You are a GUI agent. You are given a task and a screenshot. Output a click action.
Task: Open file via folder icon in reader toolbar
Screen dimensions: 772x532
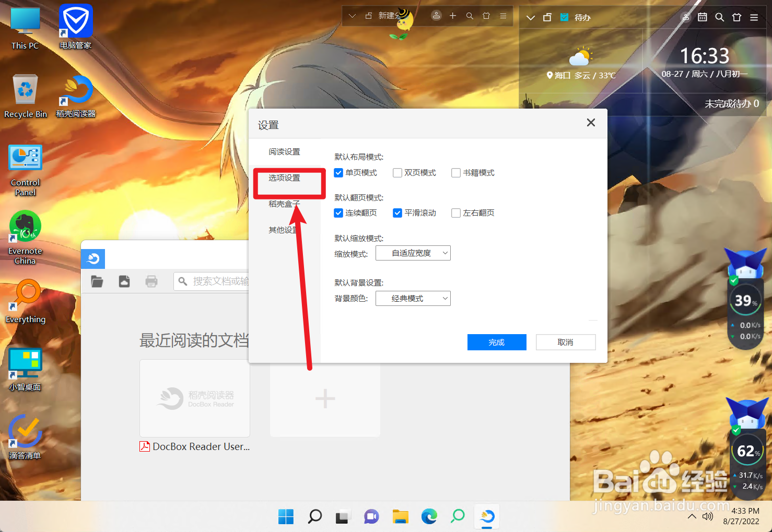[x=97, y=281]
